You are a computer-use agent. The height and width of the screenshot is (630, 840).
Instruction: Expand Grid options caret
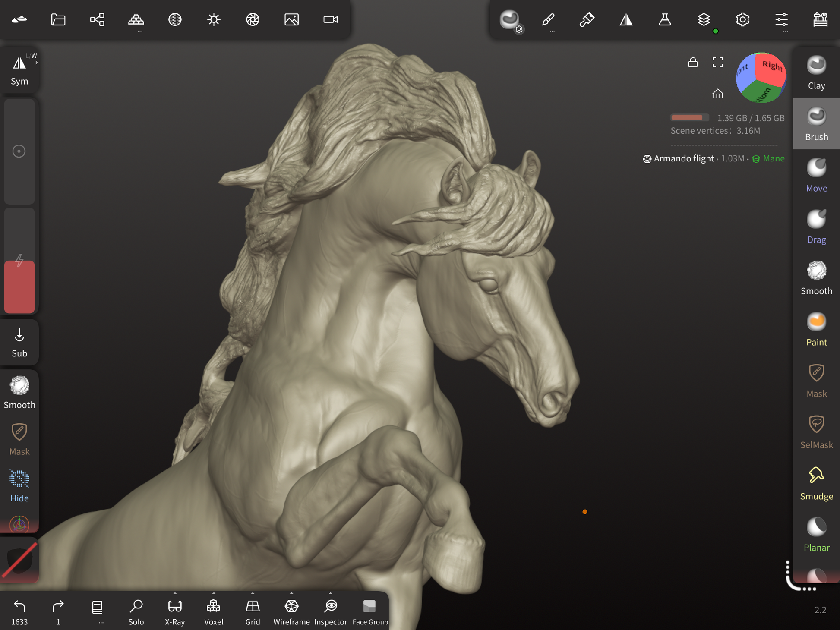[x=253, y=593]
